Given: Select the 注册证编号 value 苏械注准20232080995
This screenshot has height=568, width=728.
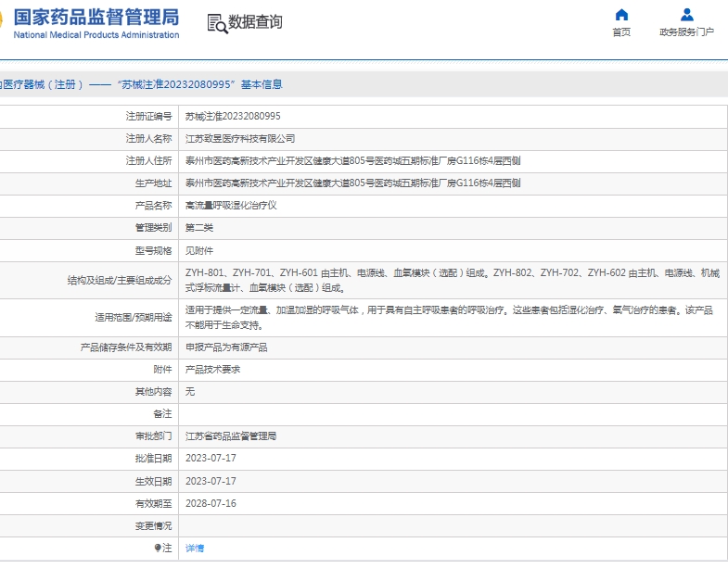Looking at the screenshot, I should (x=233, y=117).
